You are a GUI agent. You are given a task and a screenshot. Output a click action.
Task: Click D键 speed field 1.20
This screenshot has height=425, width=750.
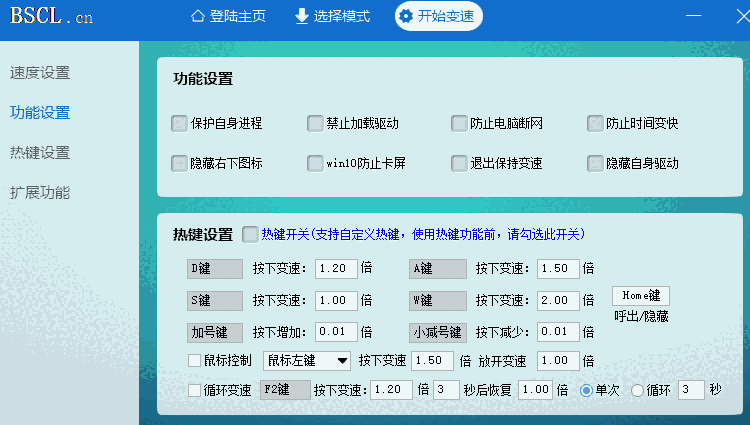[336, 269]
